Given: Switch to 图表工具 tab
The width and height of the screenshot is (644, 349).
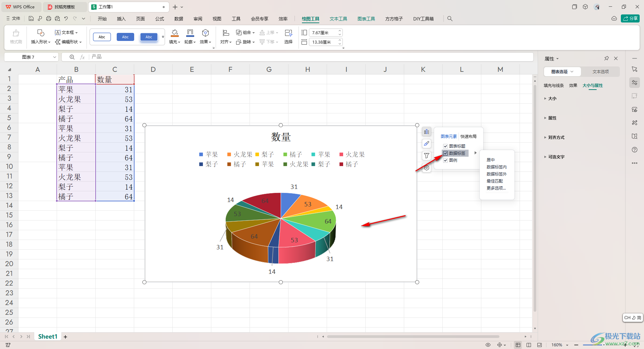Looking at the screenshot, I should coord(366,19).
